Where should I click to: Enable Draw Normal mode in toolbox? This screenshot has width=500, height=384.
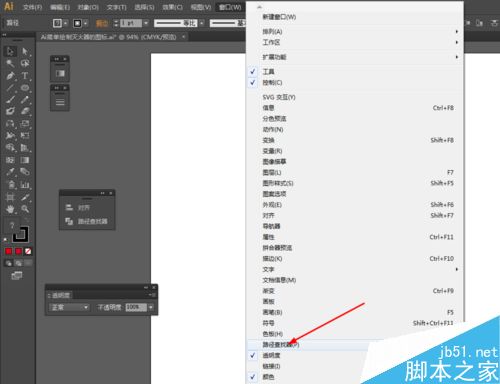coord(8,263)
